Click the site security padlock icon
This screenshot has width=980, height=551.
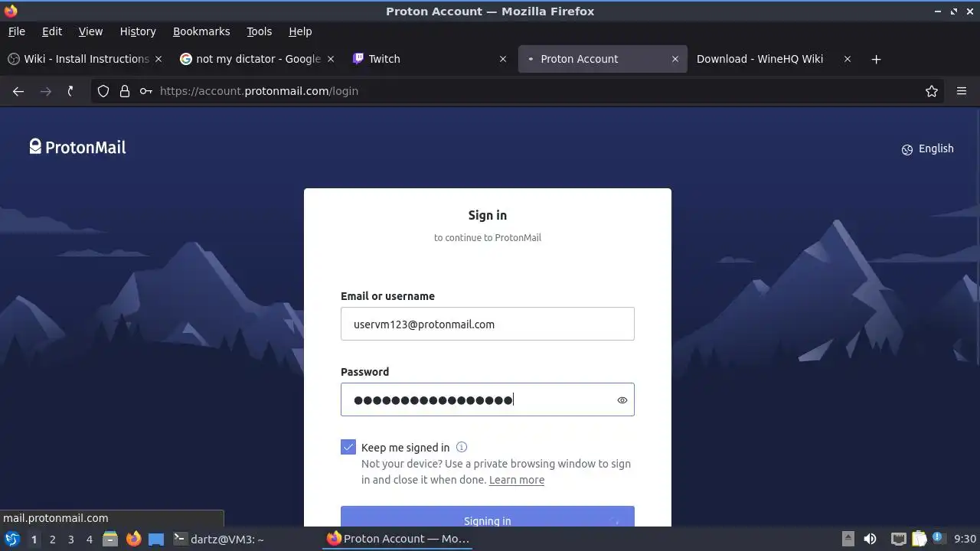point(125,91)
